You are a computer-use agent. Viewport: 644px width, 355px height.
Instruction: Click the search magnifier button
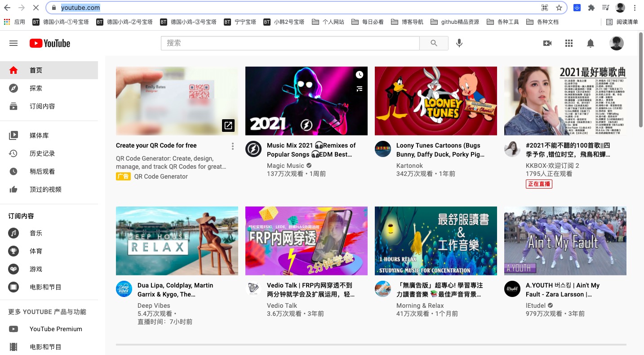(434, 43)
